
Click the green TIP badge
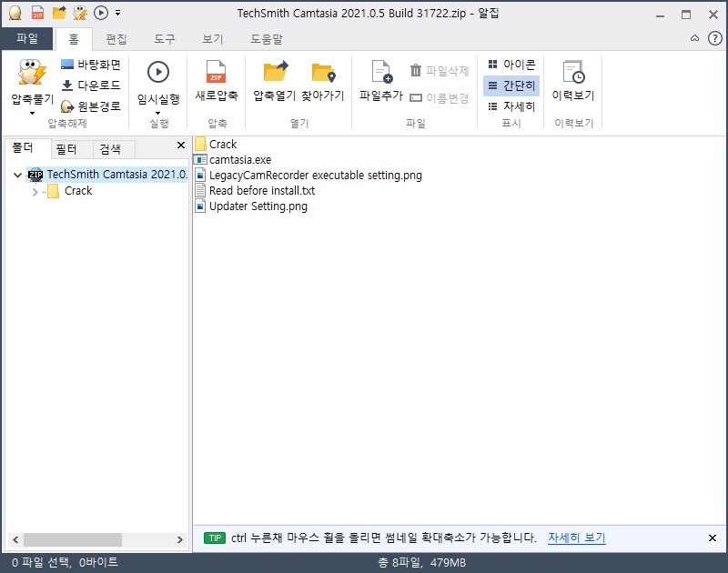[x=215, y=538]
